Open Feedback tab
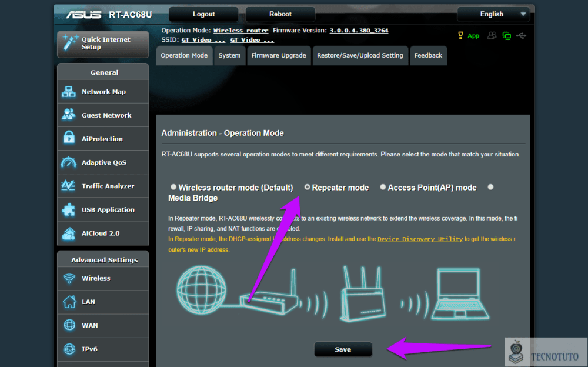 428,55
